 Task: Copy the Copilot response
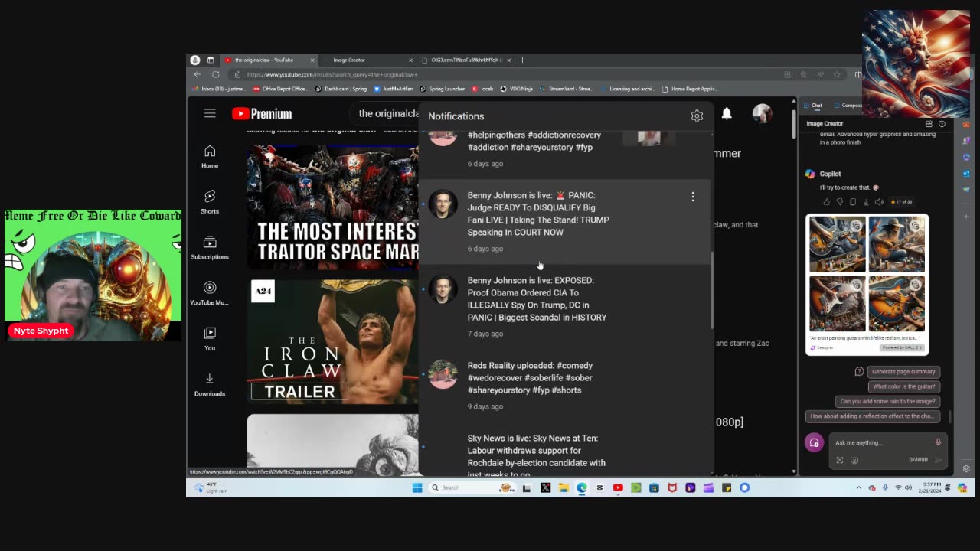click(852, 202)
